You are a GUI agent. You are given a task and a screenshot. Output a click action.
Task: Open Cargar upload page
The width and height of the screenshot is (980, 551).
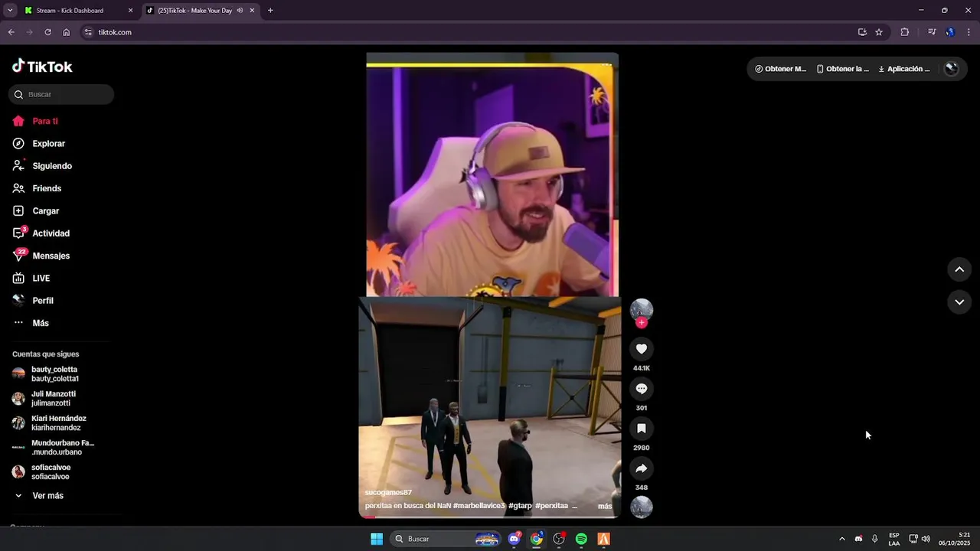pos(36,210)
